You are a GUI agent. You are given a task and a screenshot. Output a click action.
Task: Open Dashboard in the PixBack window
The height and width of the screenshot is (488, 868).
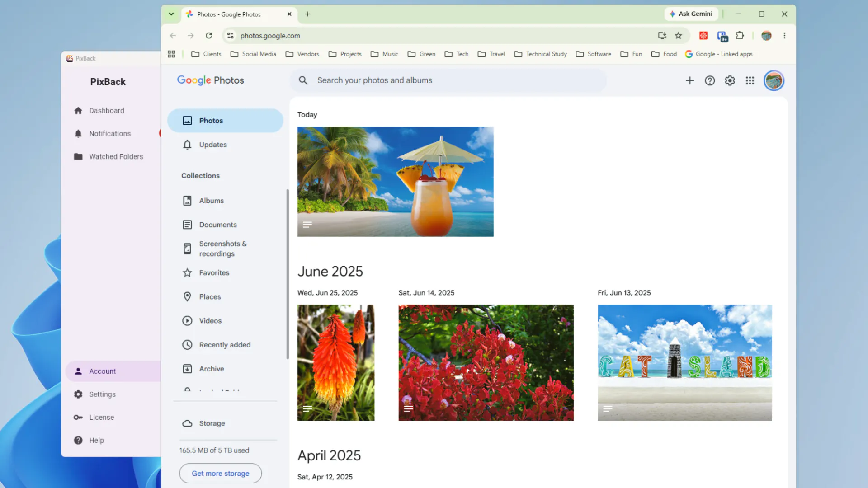(x=106, y=111)
